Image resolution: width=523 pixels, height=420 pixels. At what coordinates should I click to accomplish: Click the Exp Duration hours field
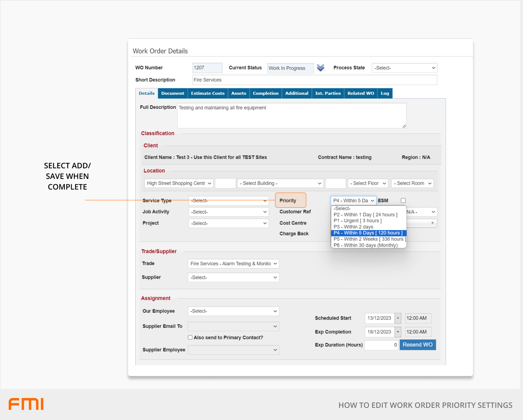[381, 345]
